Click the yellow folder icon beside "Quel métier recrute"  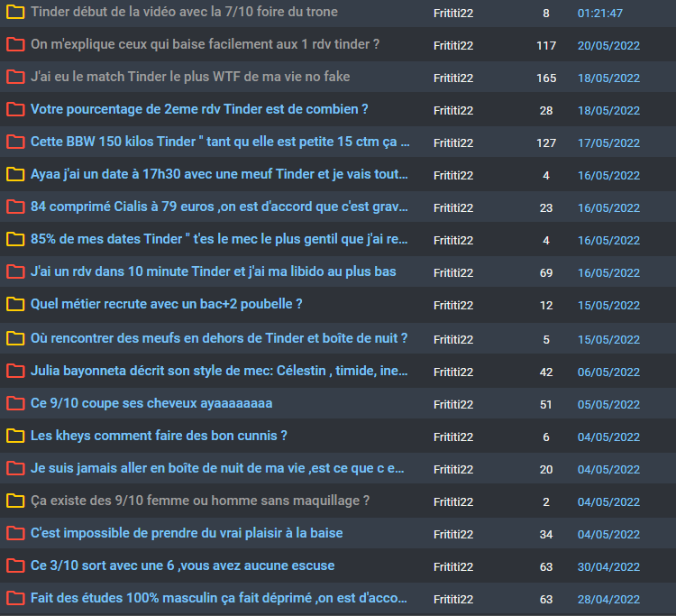[x=14, y=305]
